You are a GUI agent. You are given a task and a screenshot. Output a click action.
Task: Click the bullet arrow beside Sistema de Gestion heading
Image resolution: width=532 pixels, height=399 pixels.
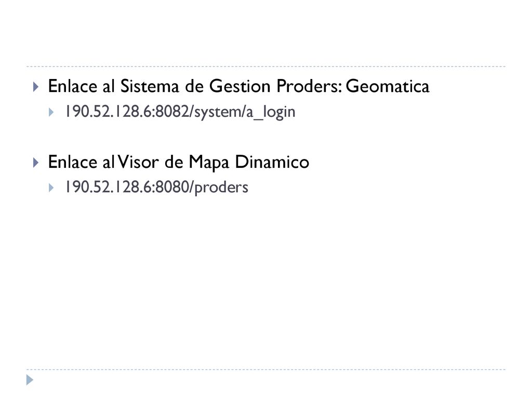click(36, 87)
